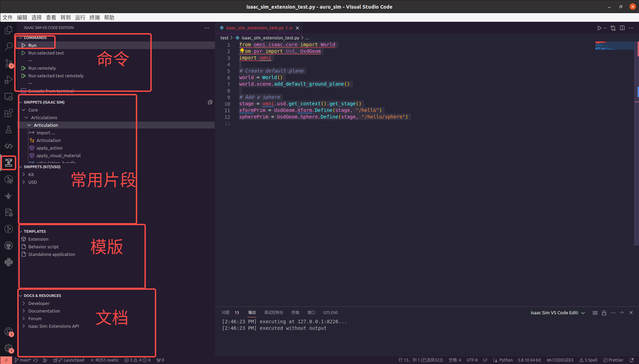
Task: Run the Python file from editor toolbar
Action: pyautogui.click(x=599, y=28)
